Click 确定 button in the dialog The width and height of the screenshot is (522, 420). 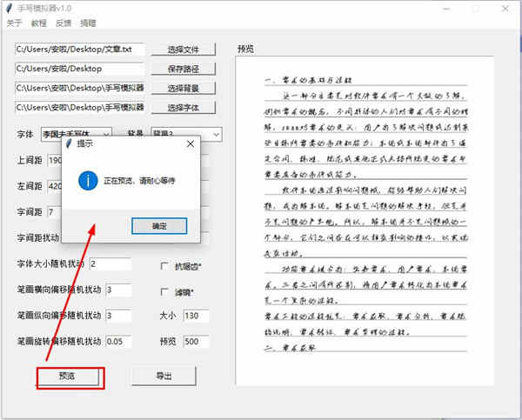point(159,226)
